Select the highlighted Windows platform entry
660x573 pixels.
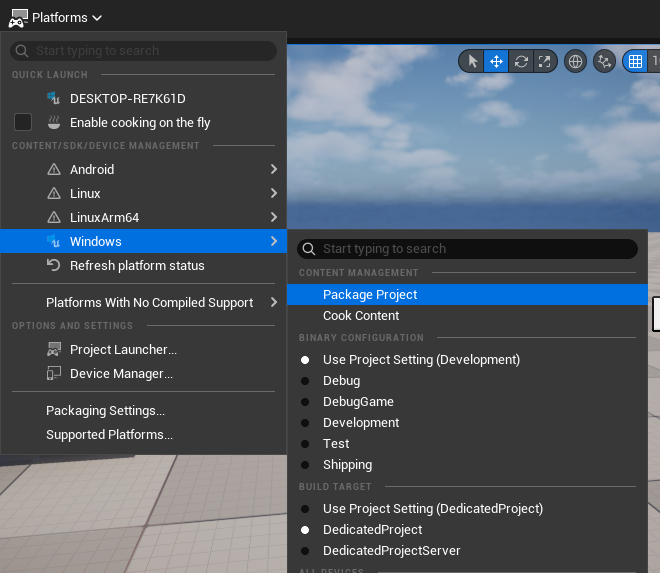point(144,241)
